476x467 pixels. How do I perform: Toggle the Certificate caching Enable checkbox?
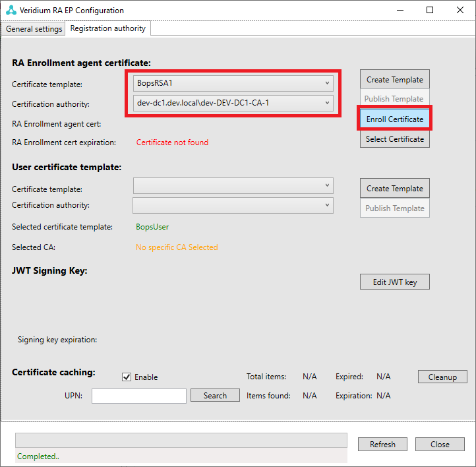point(127,377)
